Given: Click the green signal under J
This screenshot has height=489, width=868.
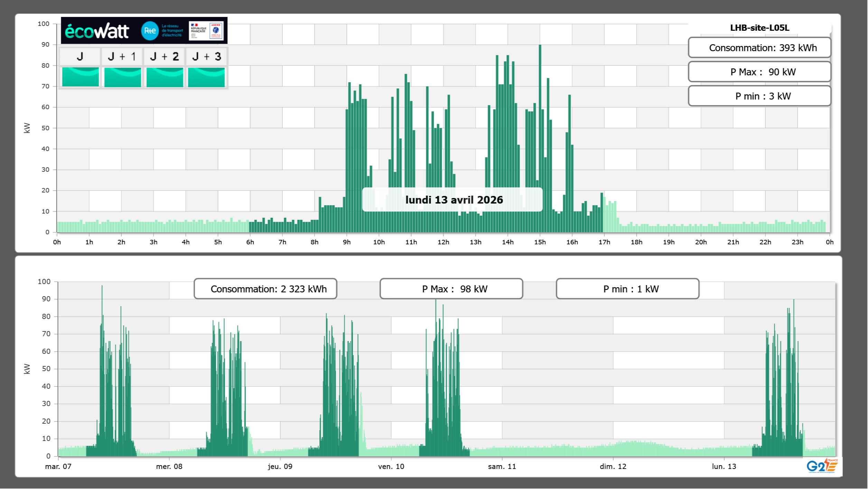Looking at the screenshot, I should [80, 77].
